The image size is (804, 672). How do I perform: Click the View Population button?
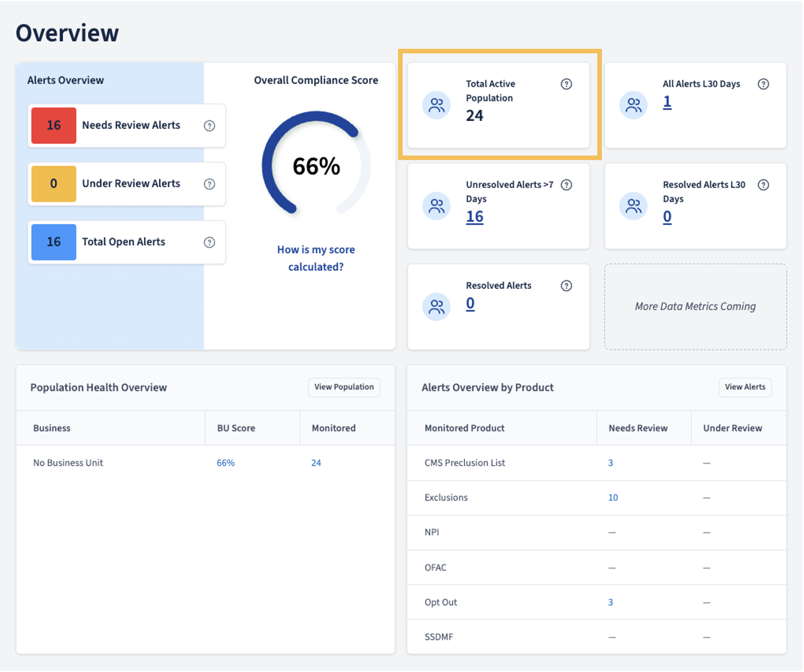coord(344,387)
